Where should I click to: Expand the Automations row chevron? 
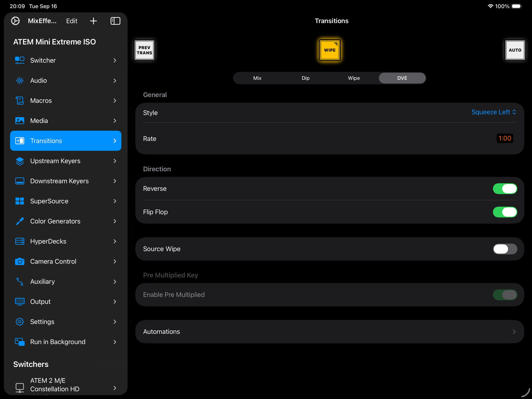coord(514,332)
